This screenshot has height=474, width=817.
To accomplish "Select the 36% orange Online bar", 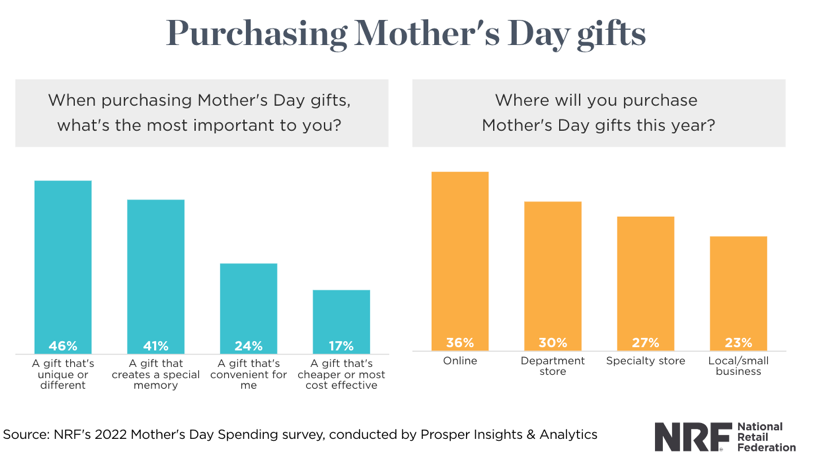I will point(460,260).
